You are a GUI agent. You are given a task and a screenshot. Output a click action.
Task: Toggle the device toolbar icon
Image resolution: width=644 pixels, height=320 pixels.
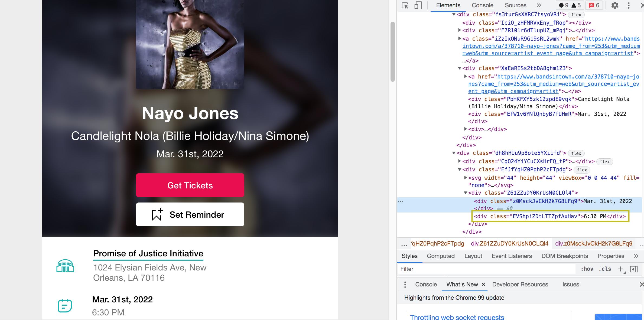pos(418,5)
